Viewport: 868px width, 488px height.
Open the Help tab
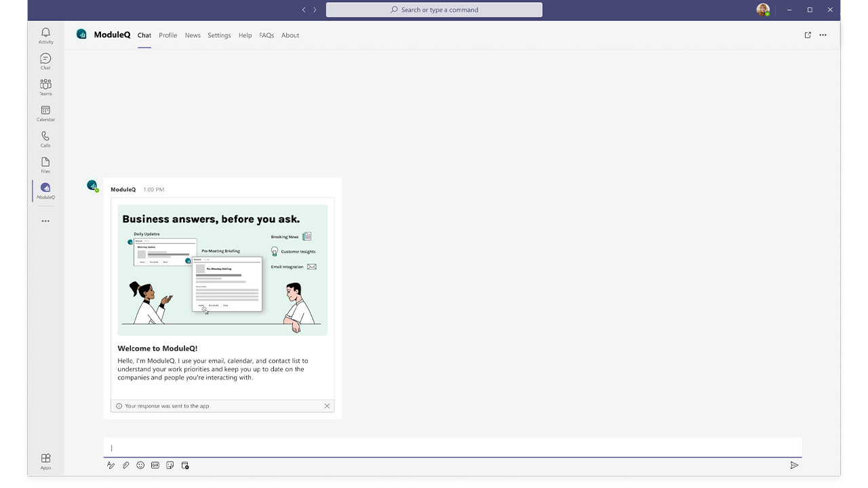point(245,35)
